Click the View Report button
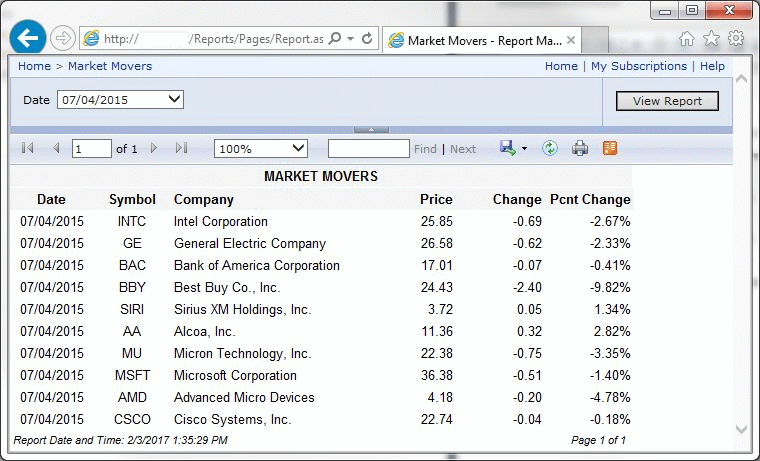760x461 pixels. point(667,101)
